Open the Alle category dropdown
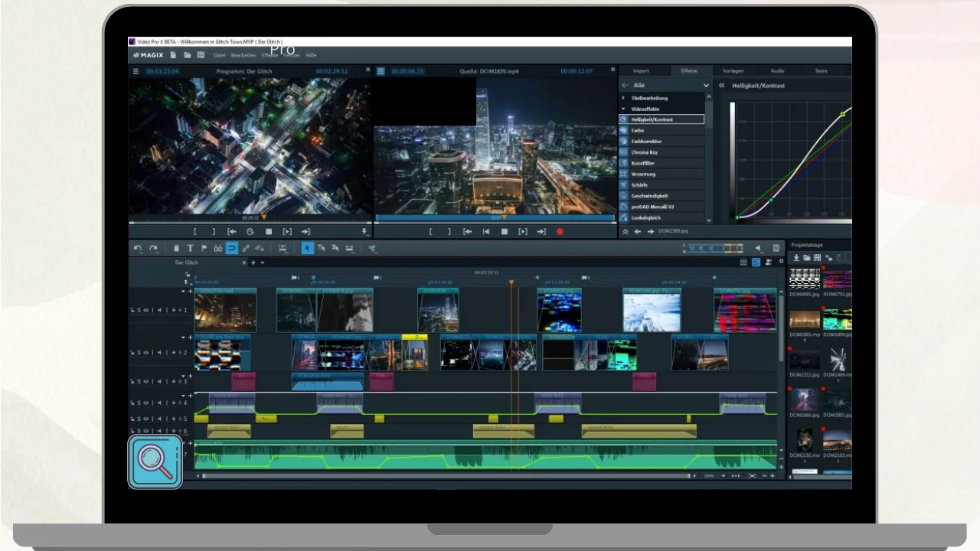 (x=705, y=86)
